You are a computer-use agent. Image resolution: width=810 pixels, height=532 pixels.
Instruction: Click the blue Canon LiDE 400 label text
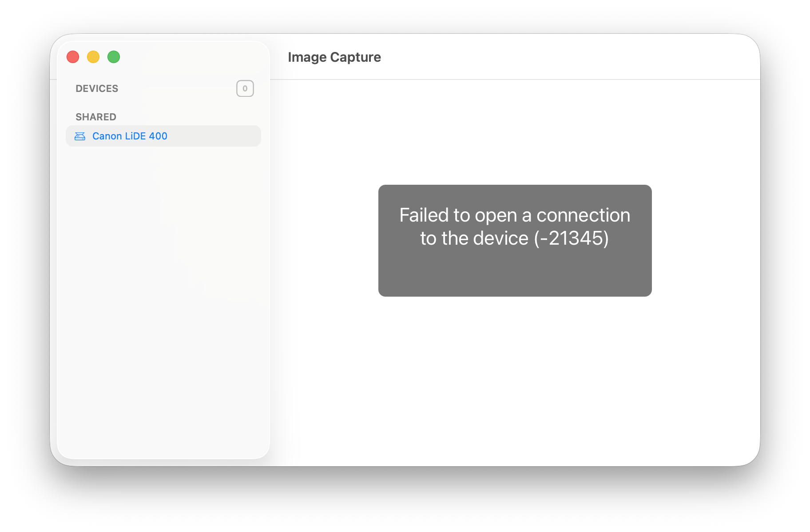(130, 136)
